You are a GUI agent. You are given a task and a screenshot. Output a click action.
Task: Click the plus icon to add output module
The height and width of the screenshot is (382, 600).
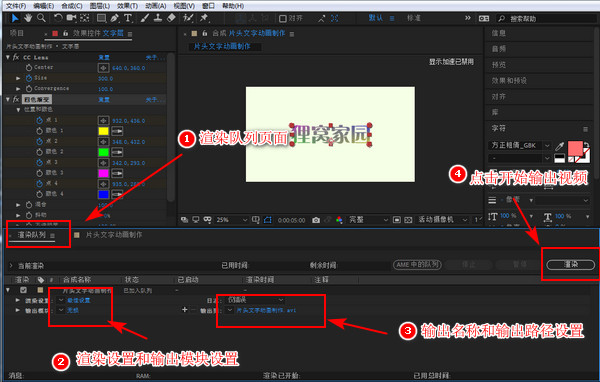tap(184, 309)
